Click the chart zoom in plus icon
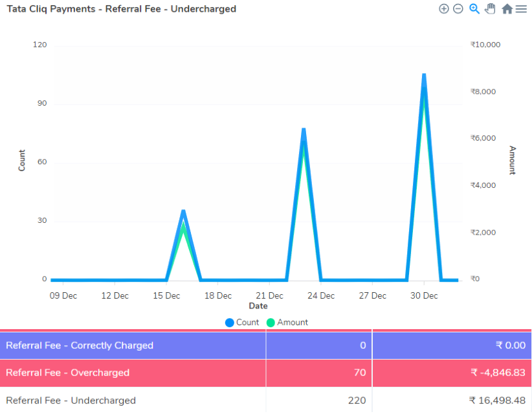The width and height of the screenshot is (532, 414). (x=444, y=9)
